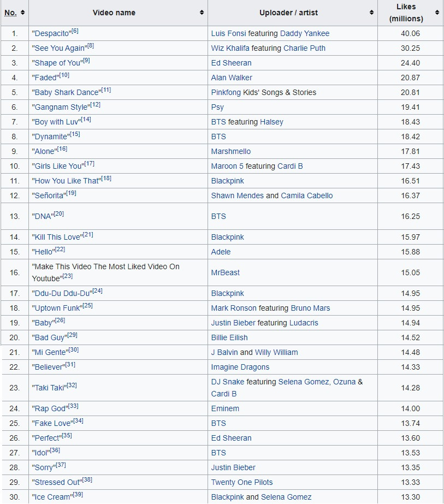This screenshot has width=444, height=504.
Task: Open the "Gangnam Style" link
Action: point(61,108)
